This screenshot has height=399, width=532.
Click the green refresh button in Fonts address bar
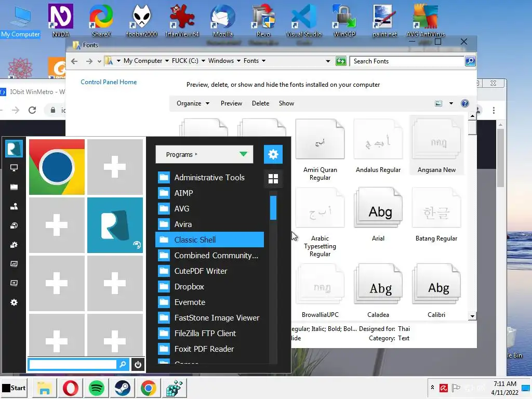(341, 61)
